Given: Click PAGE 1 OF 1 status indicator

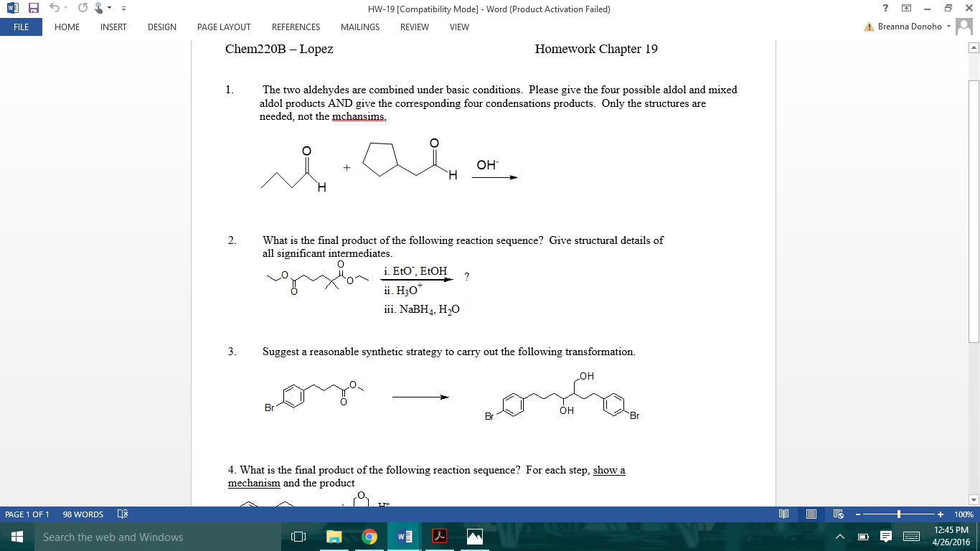Looking at the screenshot, I should pyautogui.click(x=29, y=514).
